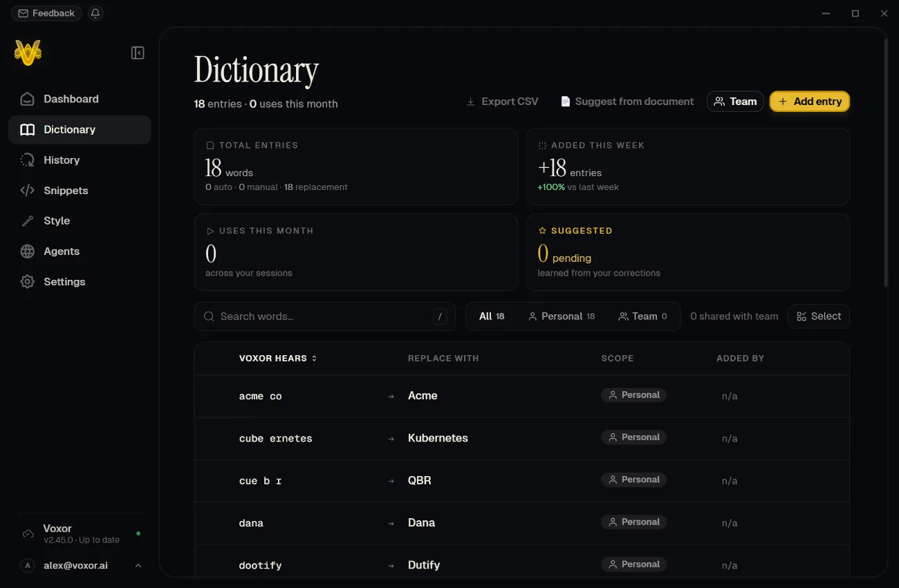
Task: Click the slash shortcut hint in search
Action: (440, 316)
